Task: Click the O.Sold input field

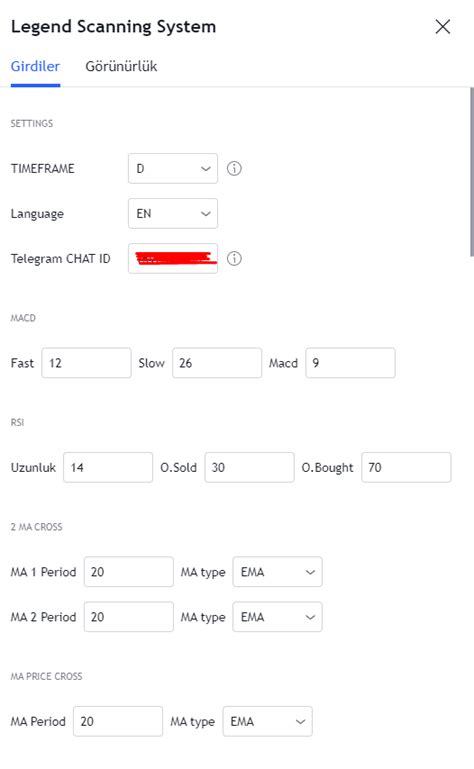Action: (249, 467)
